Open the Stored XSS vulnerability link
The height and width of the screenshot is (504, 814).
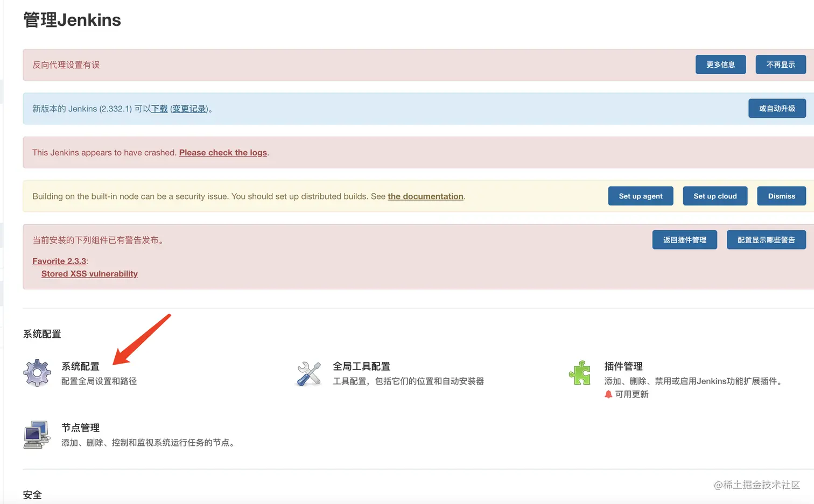point(89,274)
